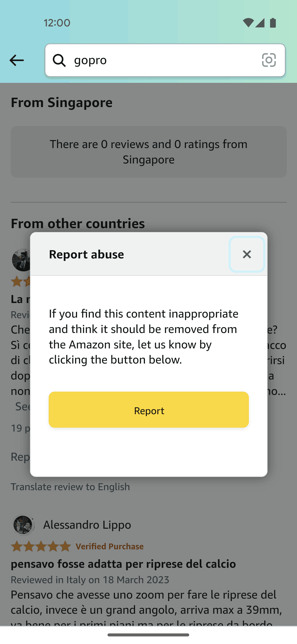This screenshot has height=644, width=297.
Task: Click the yellow Report button
Action: pyautogui.click(x=149, y=410)
